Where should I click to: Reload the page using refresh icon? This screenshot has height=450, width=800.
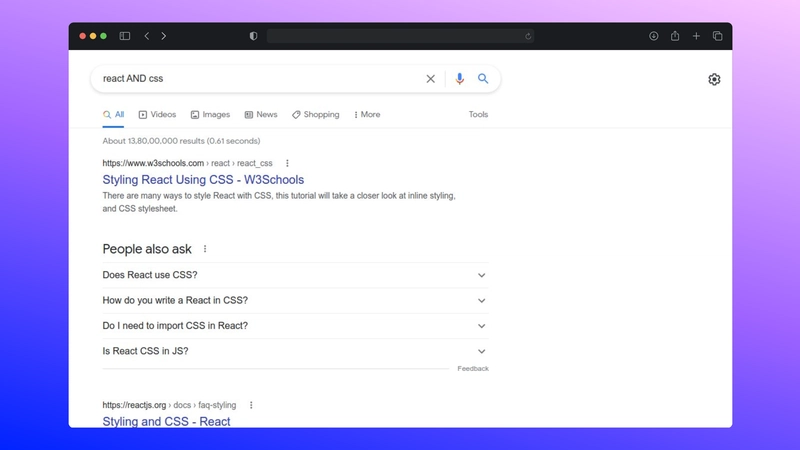(x=528, y=36)
